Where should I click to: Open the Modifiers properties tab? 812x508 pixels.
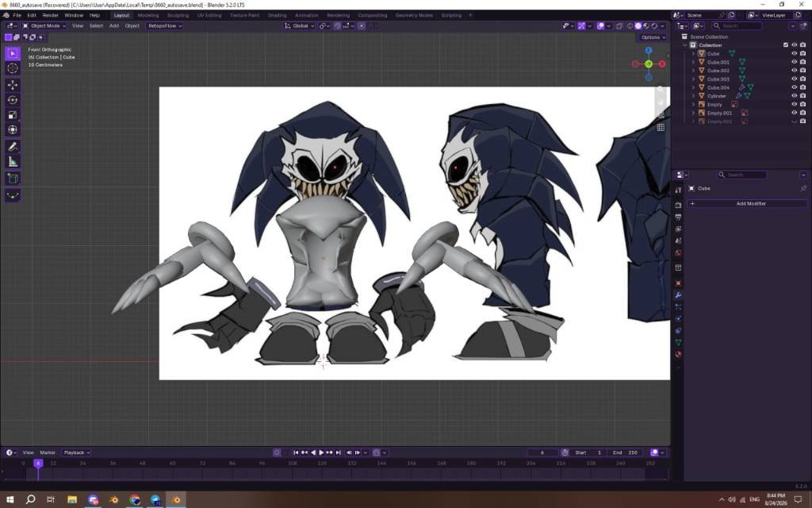point(678,295)
